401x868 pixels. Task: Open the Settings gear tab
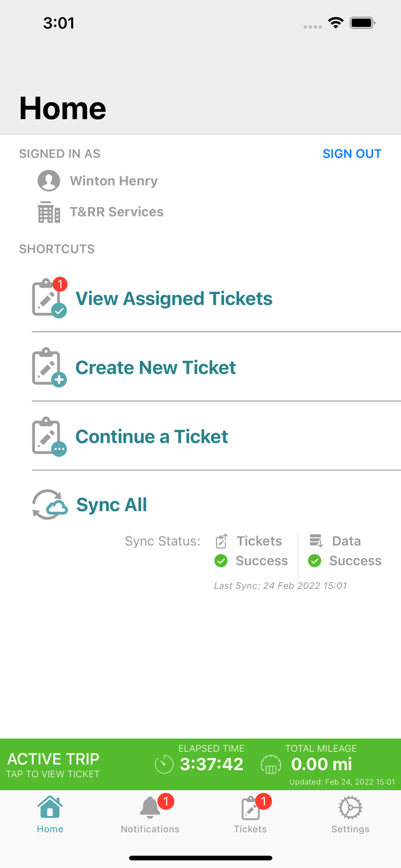[350, 814]
